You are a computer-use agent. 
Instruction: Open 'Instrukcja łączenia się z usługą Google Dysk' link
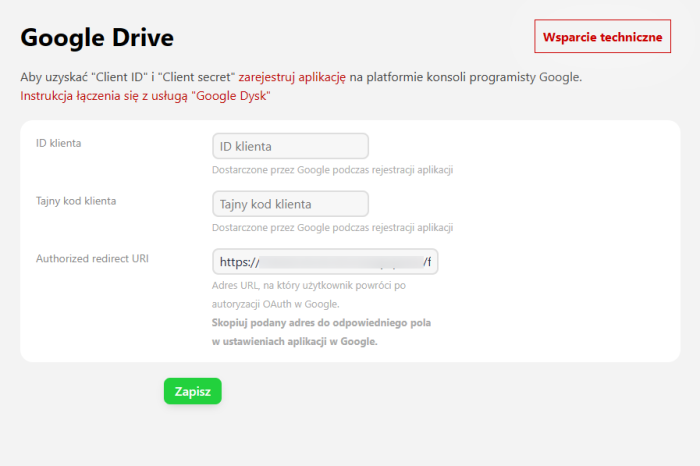[145, 96]
